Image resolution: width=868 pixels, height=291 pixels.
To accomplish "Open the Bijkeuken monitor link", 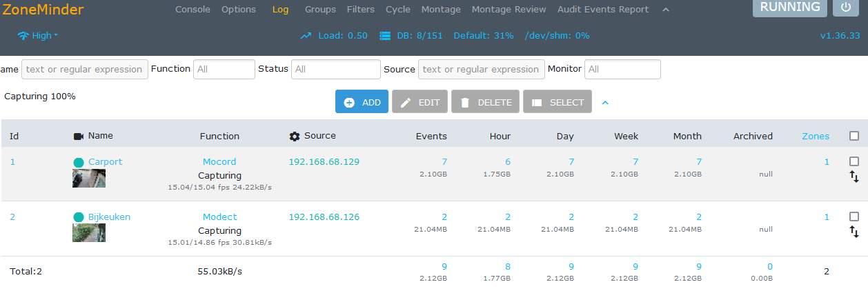I will [109, 217].
